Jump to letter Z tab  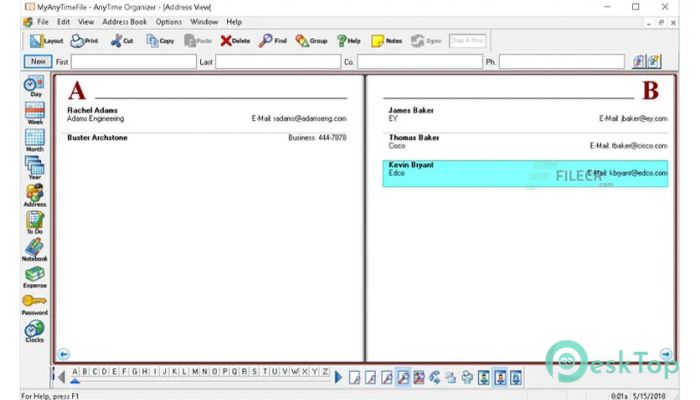coord(325,371)
